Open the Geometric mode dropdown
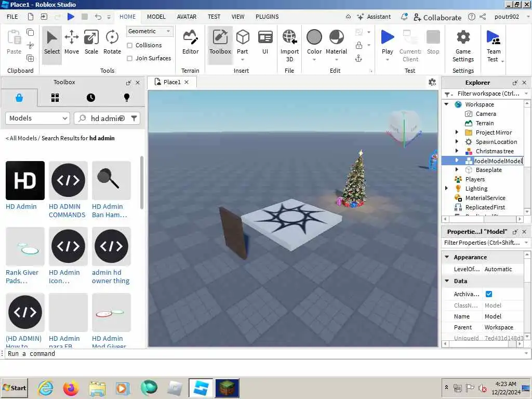Screen dimensions: 532x399 (x=150, y=31)
